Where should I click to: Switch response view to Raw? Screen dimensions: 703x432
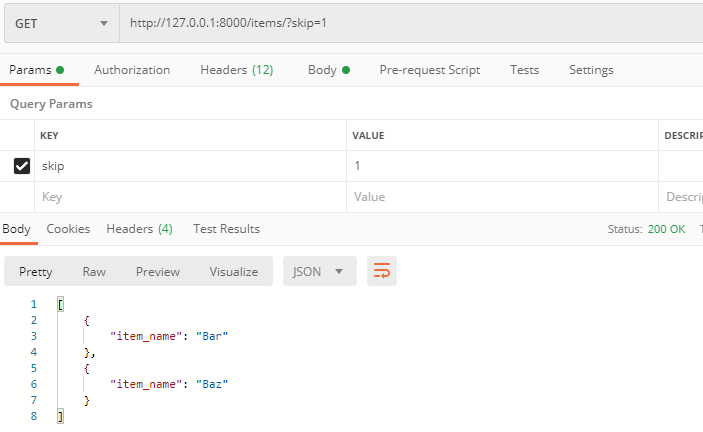click(x=94, y=271)
